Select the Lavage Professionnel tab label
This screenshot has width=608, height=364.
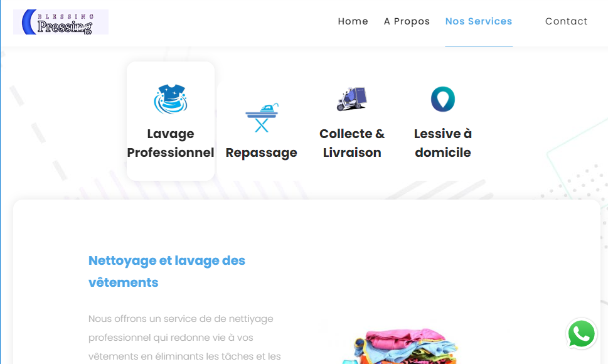[171, 143]
